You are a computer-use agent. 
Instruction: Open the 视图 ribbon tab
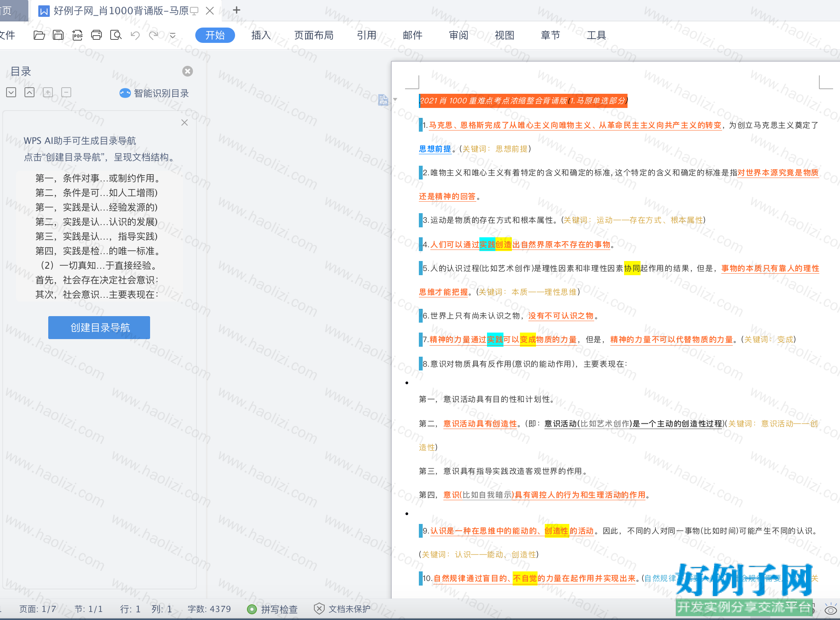pyautogui.click(x=505, y=35)
